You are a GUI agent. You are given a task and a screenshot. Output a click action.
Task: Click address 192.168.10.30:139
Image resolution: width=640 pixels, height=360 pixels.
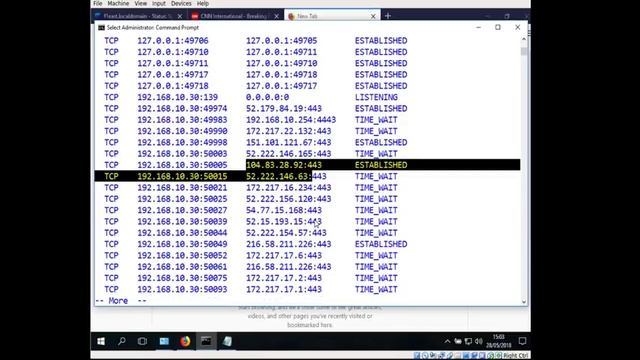[x=178, y=97]
